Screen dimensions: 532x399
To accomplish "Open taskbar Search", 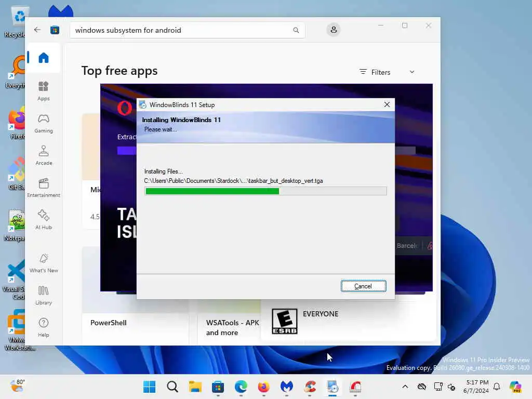I will (x=172, y=387).
